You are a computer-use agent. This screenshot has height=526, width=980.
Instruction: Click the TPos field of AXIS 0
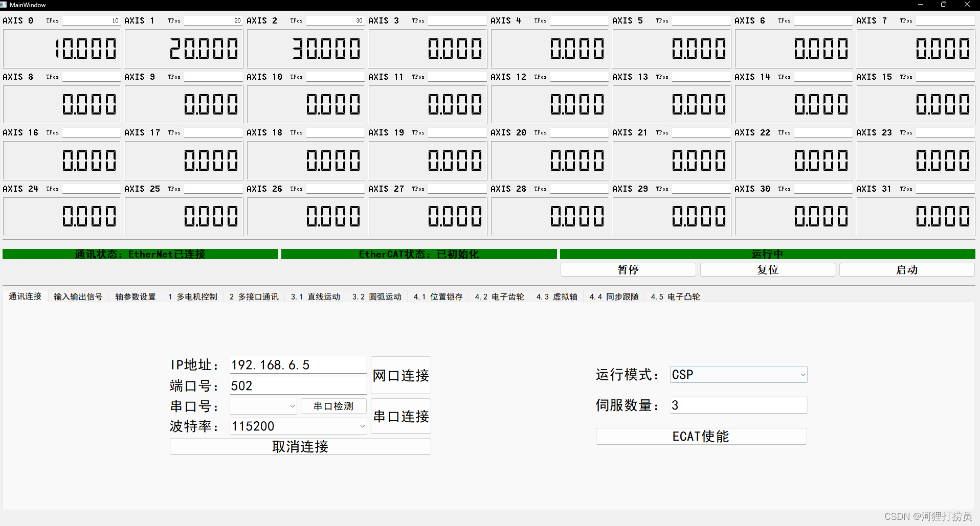pyautogui.click(x=91, y=20)
